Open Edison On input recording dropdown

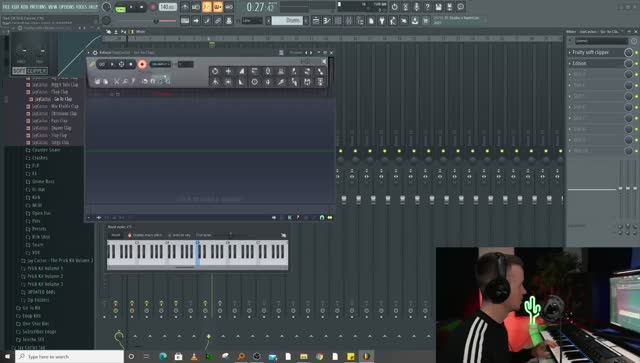tap(160, 64)
